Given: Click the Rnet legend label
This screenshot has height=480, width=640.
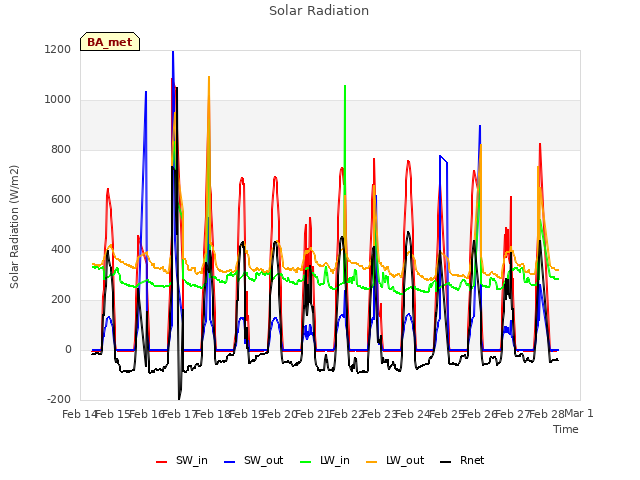Looking at the screenshot, I should (472, 461).
